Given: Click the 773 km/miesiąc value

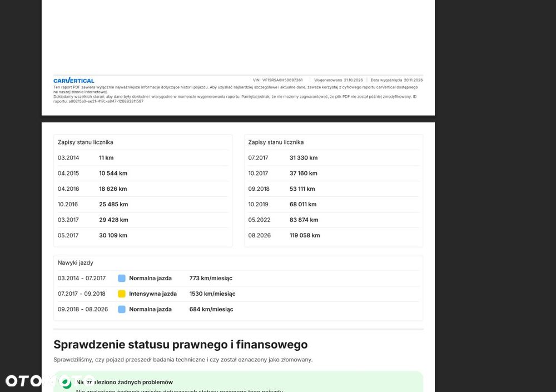Looking at the screenshot, I should 211,279.
